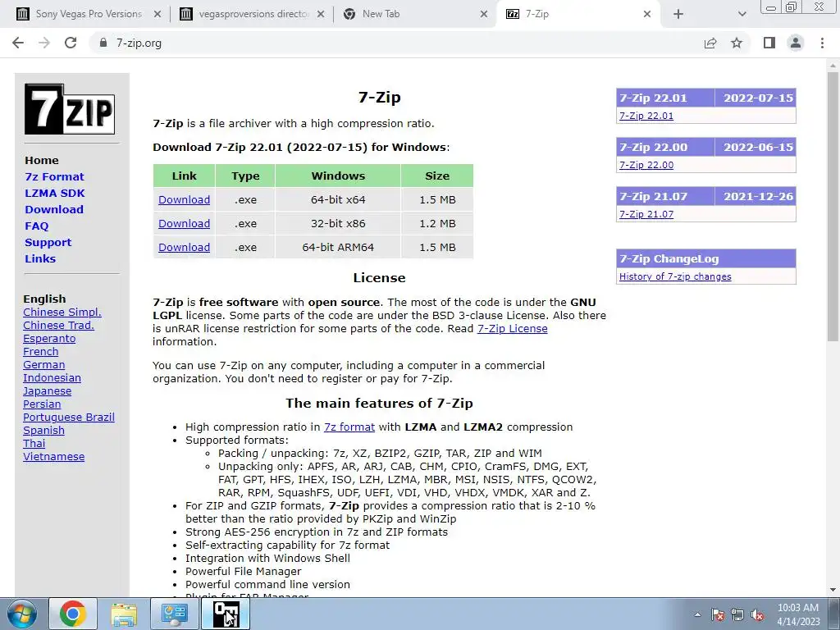Click the address bar showing 7-zip.org
The image size is (840, 630).
396,43
